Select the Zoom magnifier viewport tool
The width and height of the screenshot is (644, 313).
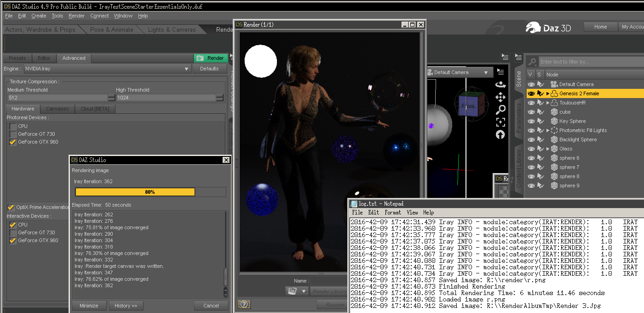tap(500, 110)
